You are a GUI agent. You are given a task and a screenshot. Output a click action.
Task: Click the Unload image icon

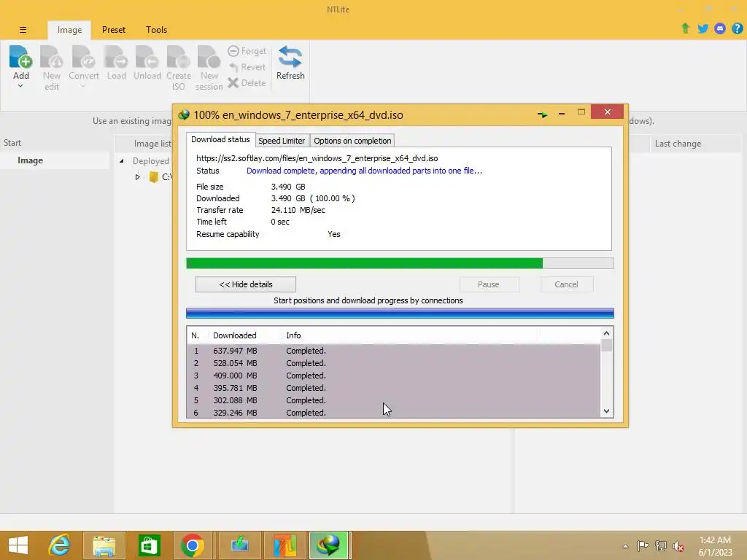(x=147, y=57)
